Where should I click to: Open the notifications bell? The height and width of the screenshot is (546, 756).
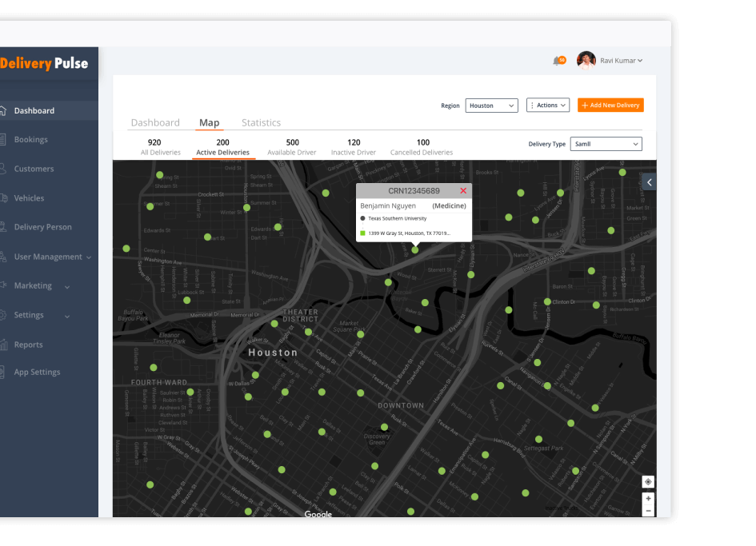558,61
